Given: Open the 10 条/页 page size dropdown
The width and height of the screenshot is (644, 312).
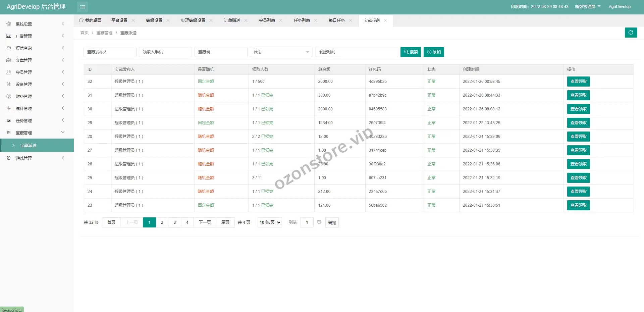Looking at the screenshot, I should tap(269, 222).
